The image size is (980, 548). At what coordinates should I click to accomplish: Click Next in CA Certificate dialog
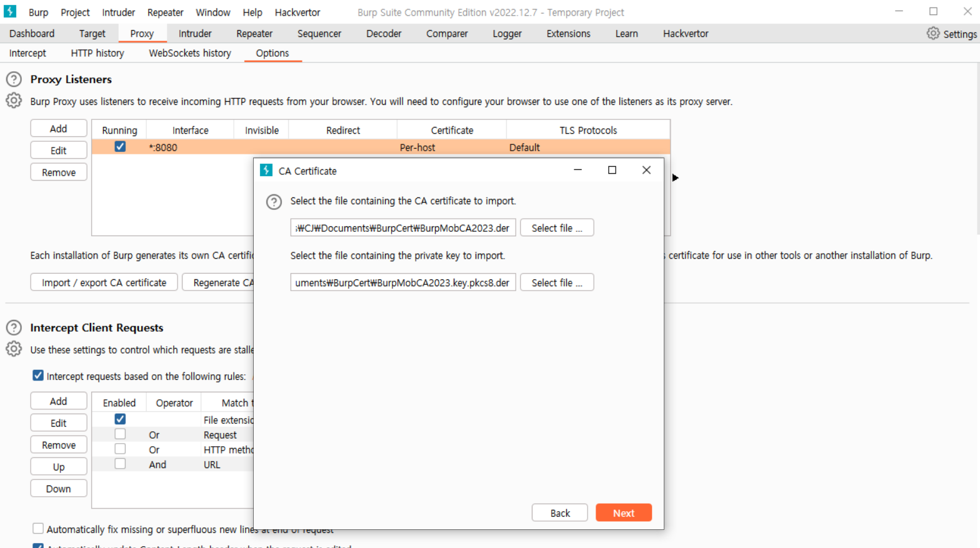624,513
